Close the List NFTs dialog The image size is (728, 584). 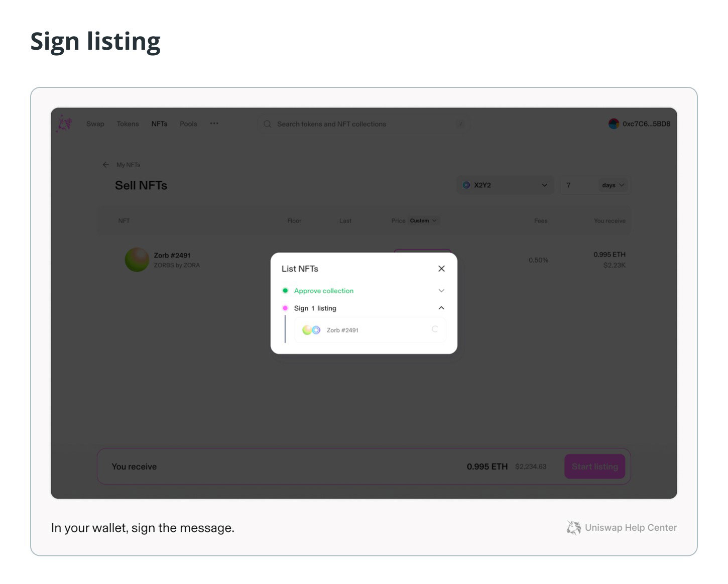441,269
